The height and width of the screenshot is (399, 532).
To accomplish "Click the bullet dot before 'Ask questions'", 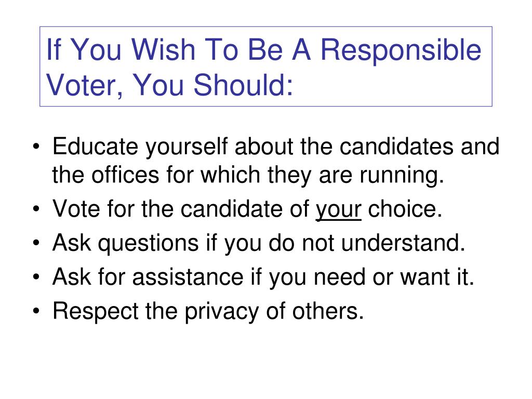I will tap(36, 243).
